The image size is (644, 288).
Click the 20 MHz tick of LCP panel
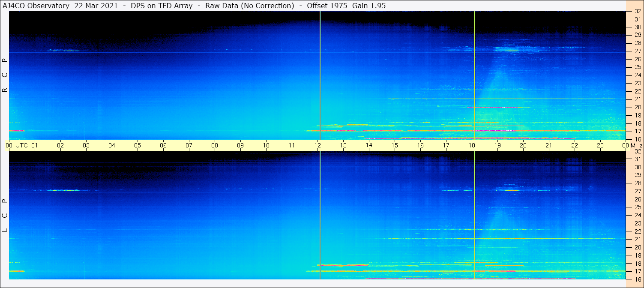(x=637, y=247)
